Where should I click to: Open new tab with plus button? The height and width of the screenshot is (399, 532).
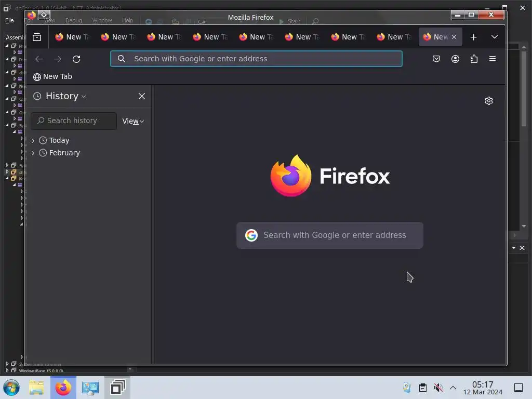point(474,37)
